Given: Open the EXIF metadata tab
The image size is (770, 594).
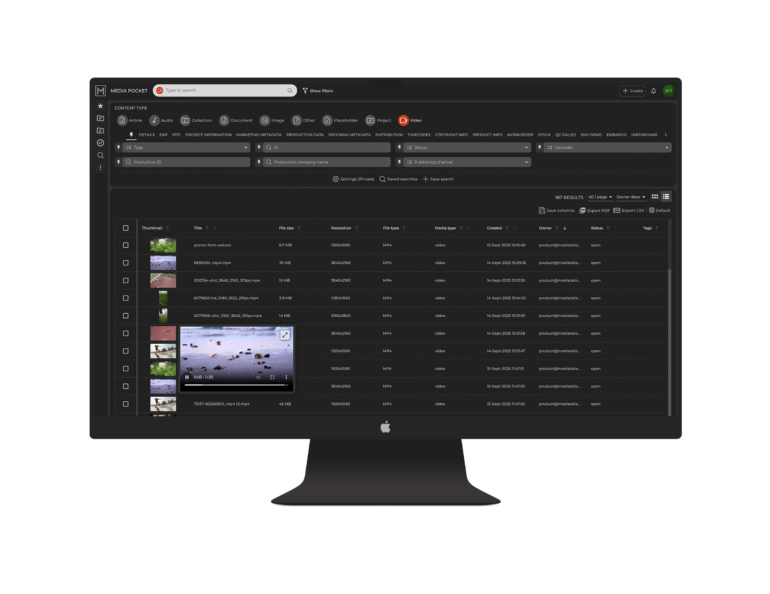Looking at the screenshot, I should click(x=163, y=134).
